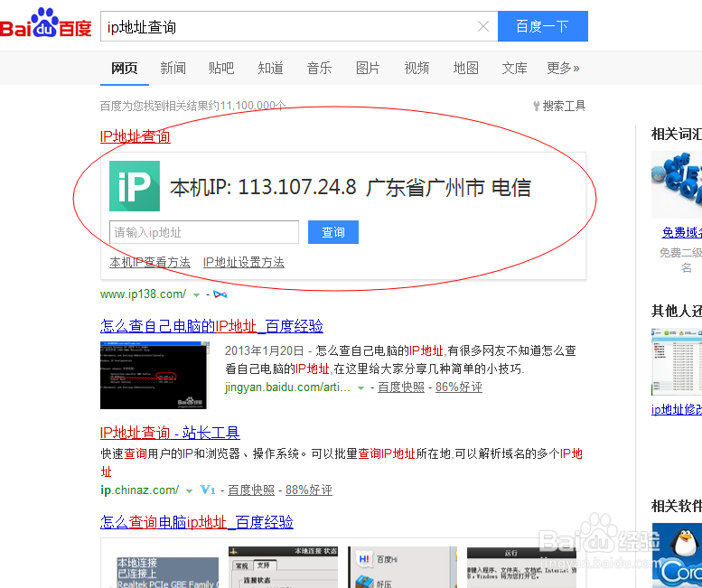702x588 pixels.
Task: Open the 贴吧 tab
Action: click(221, 68)
